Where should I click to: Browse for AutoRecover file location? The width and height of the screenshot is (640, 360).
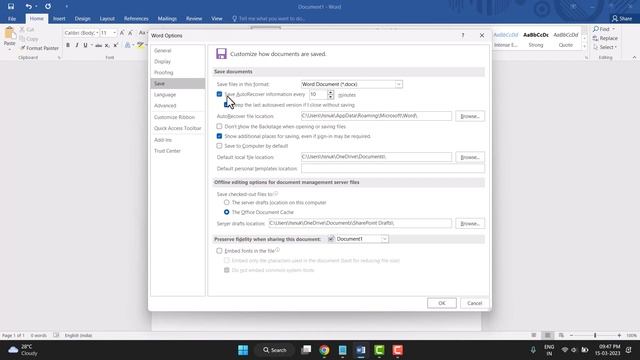pyautogui.click(x=470, y=116)
